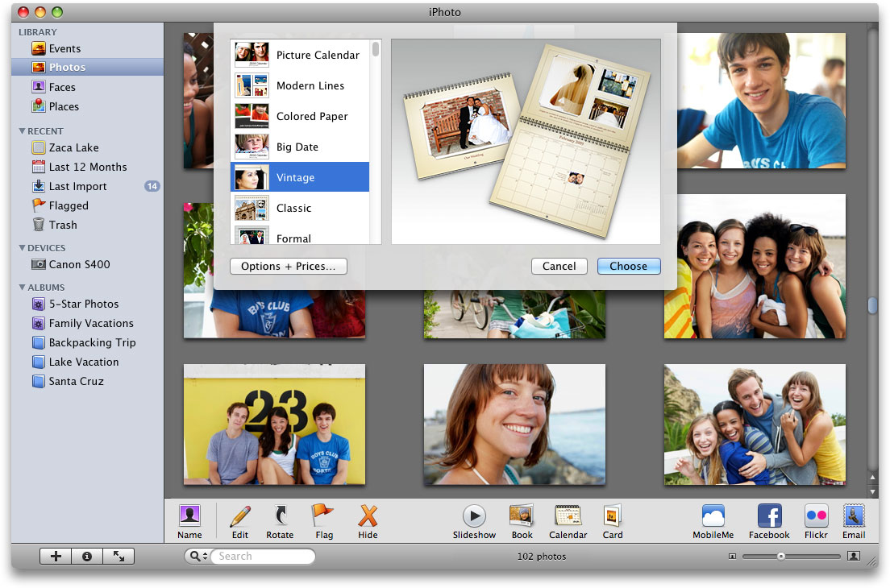Select the Modern Lines calendar theme

click(310, 85)
